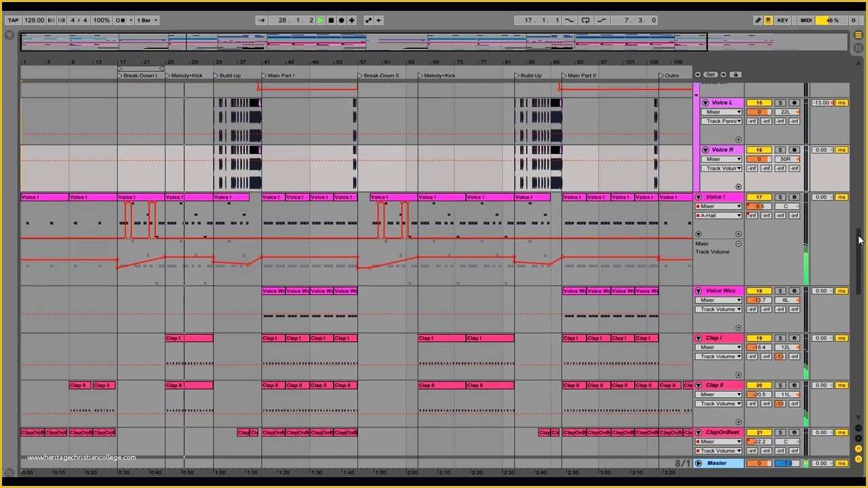Adjust Voice I volume -9.5 slider

point(759,207)
